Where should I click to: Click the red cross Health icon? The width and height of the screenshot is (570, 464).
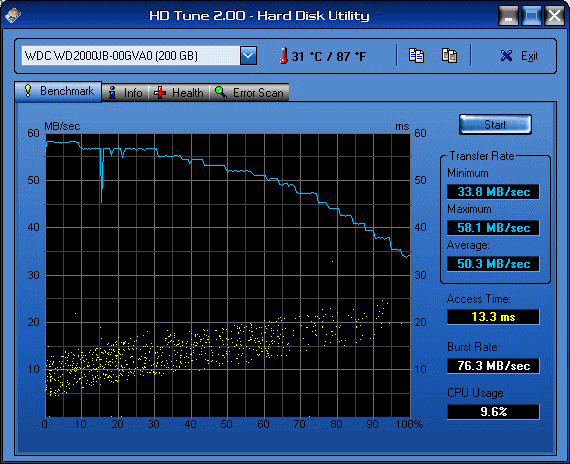point(160,93)
